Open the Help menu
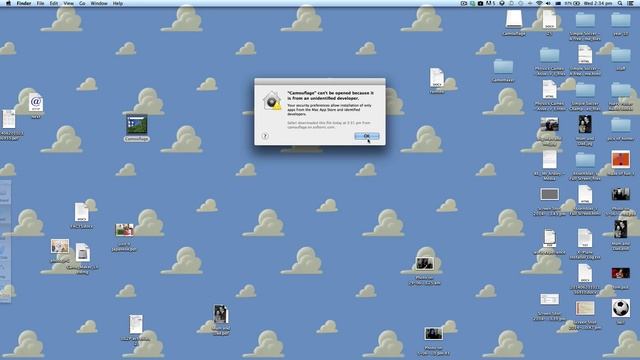The width and height of the screenshot is (640, 360). coord(118,3)
